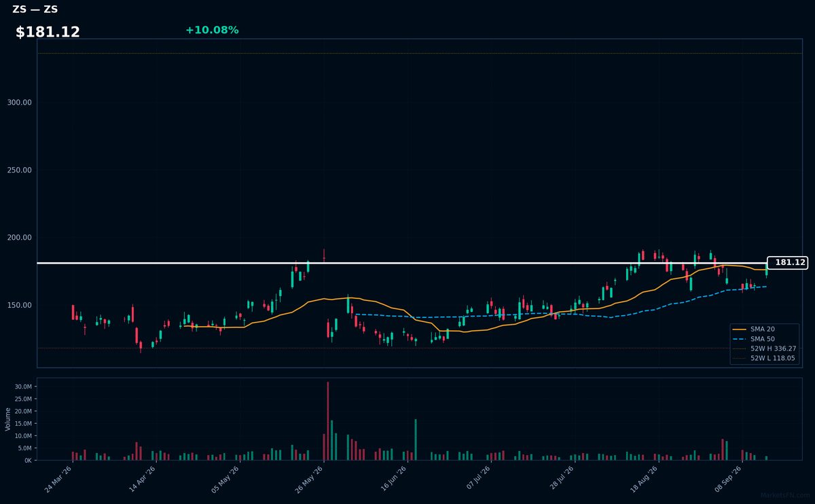Click the tallest volume bar near 26 May
815x504 pixels.
pyautogui.click(x=328, y=421)
